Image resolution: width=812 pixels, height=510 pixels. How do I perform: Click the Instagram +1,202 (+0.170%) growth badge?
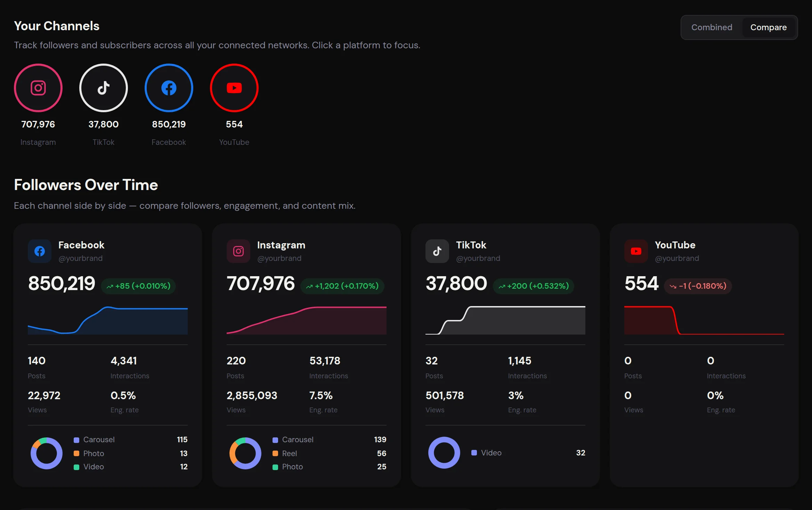(x=342, y=286)
